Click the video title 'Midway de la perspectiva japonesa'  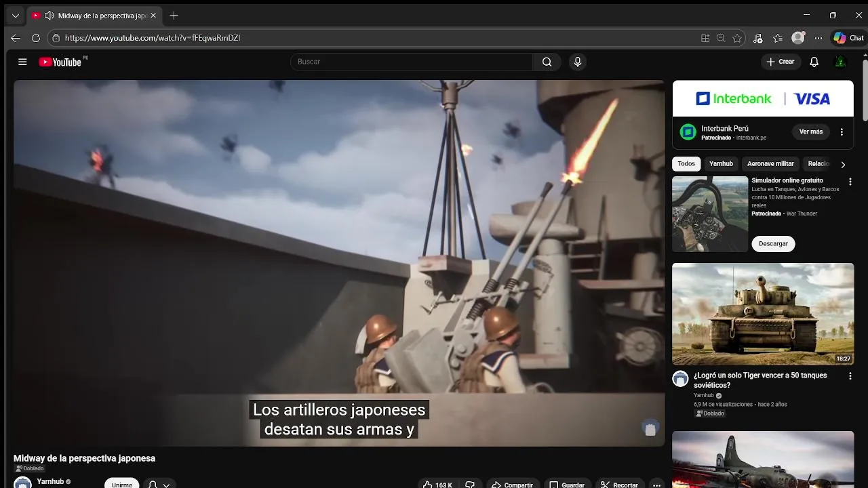coord(84,458)
